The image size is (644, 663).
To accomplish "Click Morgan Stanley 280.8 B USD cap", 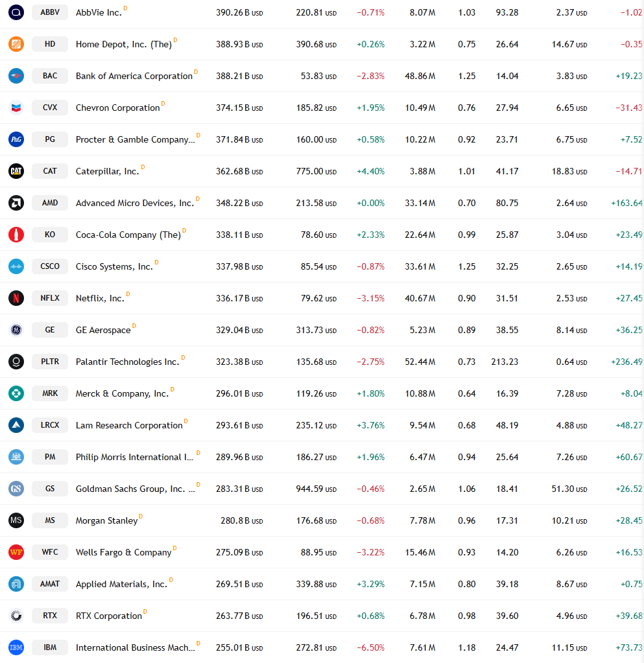I will tap(242, 520).
